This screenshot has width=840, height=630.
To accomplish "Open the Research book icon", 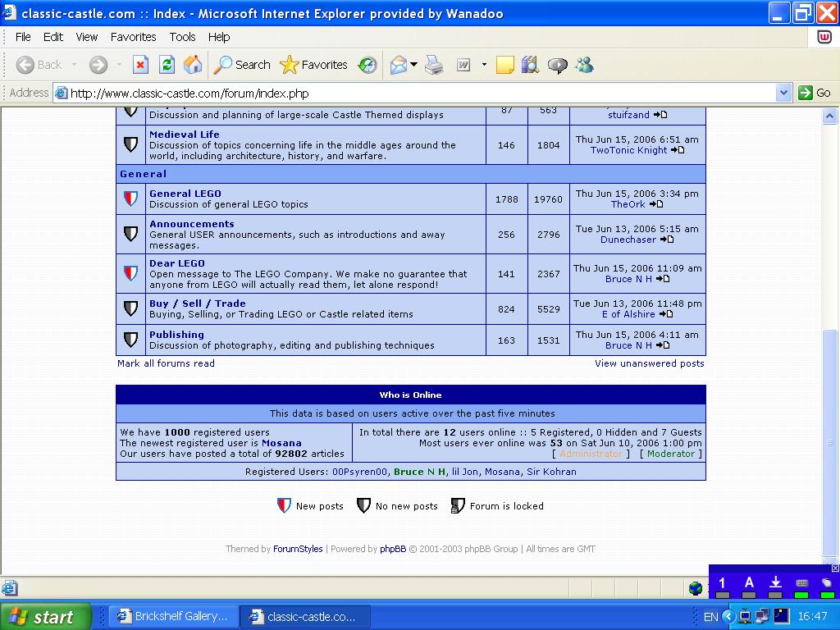I will 530,65.
